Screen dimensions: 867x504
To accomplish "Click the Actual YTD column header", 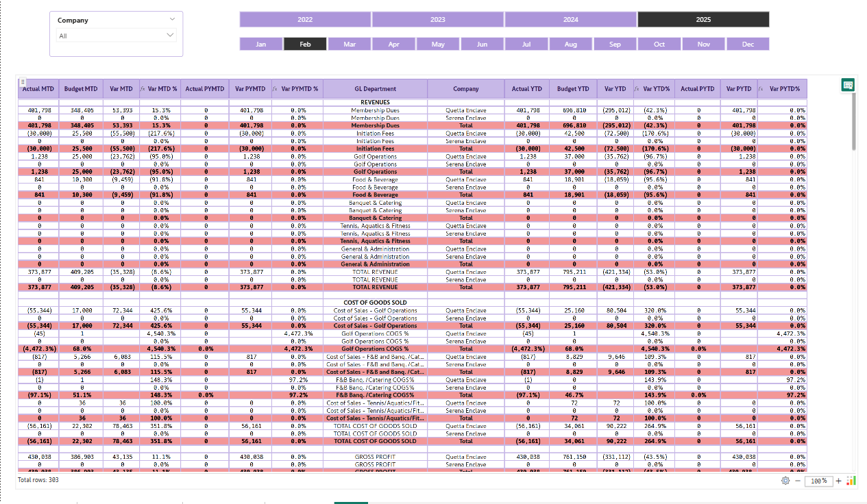I will (x=527, y=89).
